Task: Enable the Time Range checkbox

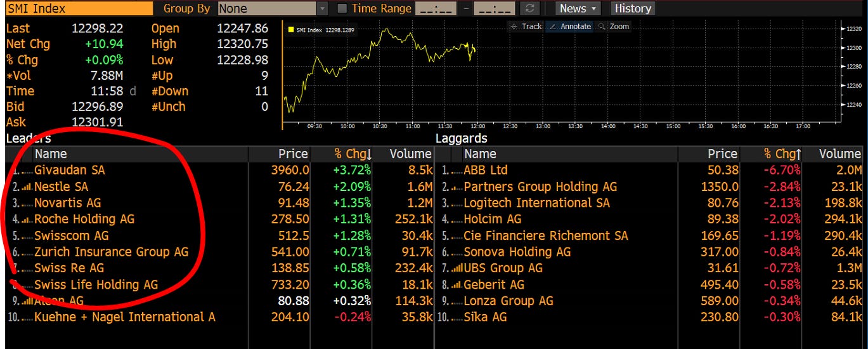Action: (x=342, y=9)
